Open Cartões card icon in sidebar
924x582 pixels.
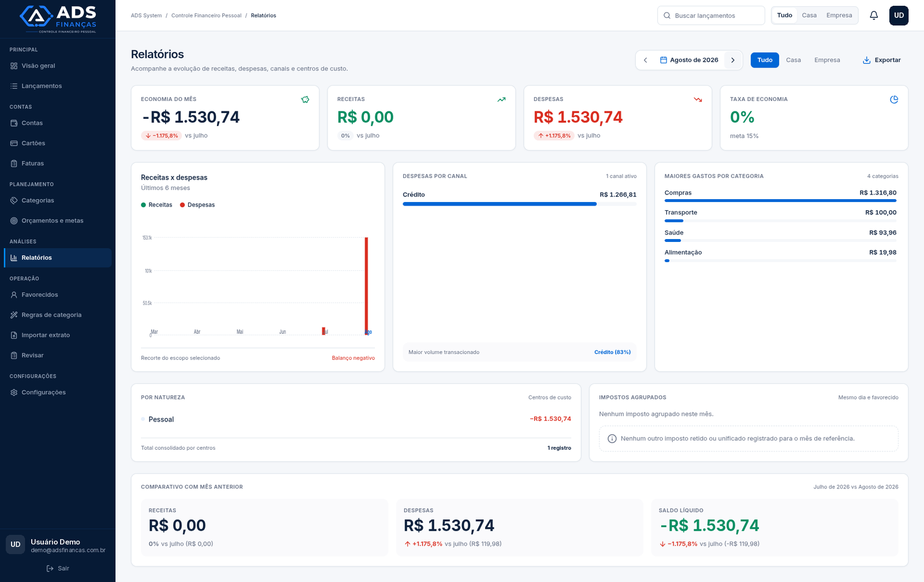click(14, 143)
